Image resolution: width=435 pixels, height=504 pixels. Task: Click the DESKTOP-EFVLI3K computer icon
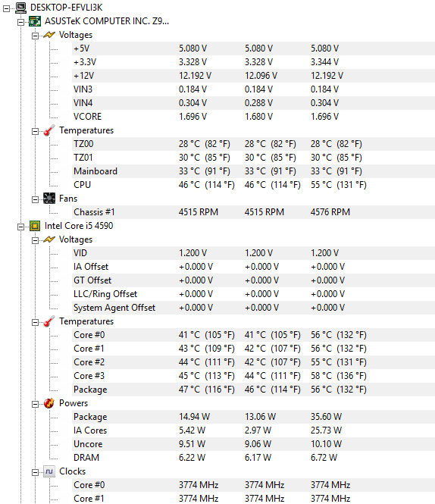(20, 8)
